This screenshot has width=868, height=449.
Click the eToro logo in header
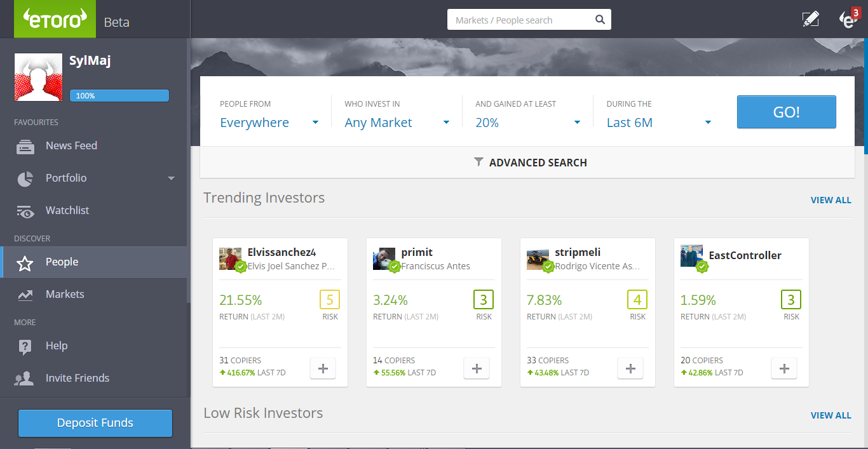coord(54,19)
